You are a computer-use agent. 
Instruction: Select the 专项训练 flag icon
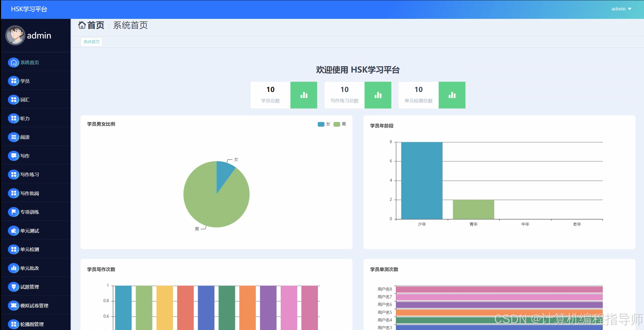(14, 212)
